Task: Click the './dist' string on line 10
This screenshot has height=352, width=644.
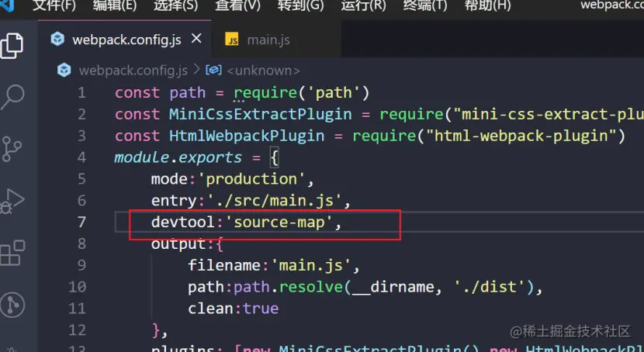Action: pos(490,287)
